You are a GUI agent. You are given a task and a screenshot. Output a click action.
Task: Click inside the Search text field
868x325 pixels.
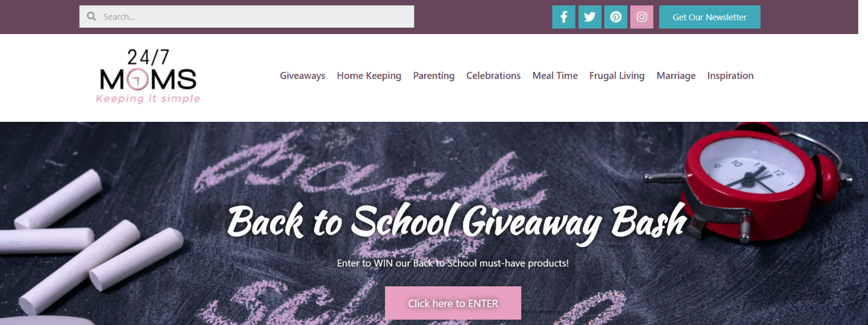click(246, 17)
